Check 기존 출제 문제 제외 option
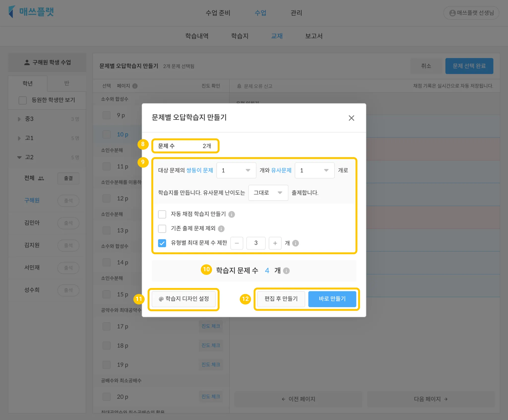The width and height of the screenshot is (508, 420). point(162,229)
